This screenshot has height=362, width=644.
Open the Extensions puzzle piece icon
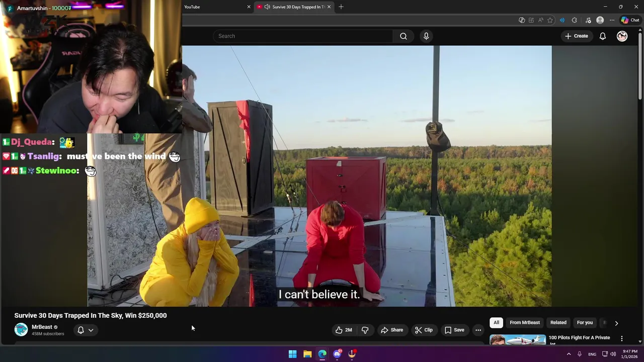click(575, 20)
